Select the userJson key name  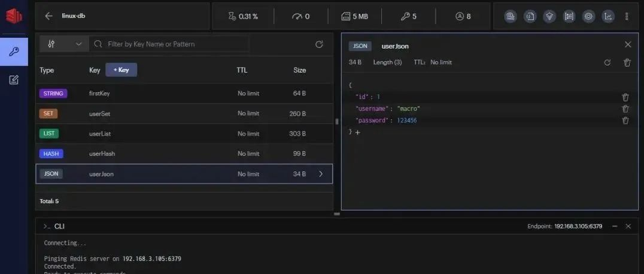click(x=101, y=174)
